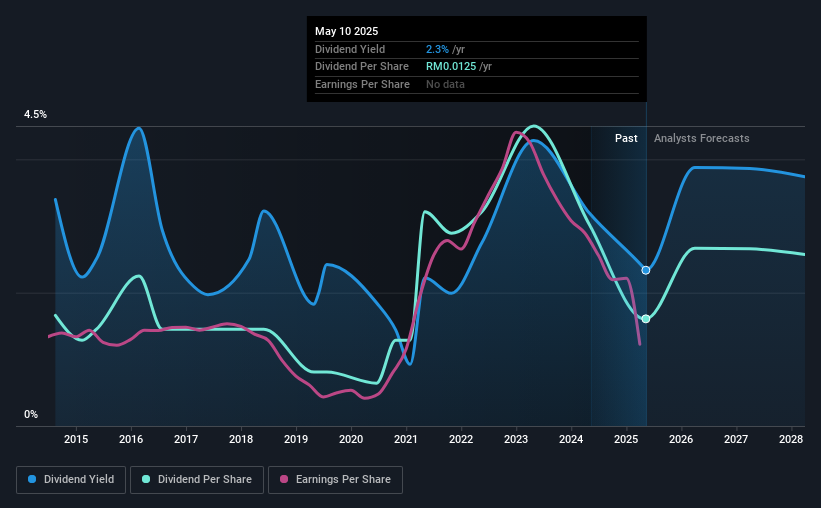821x508 pixels.
Task: Click the 0% y-axis label
Action: (31, 414)
